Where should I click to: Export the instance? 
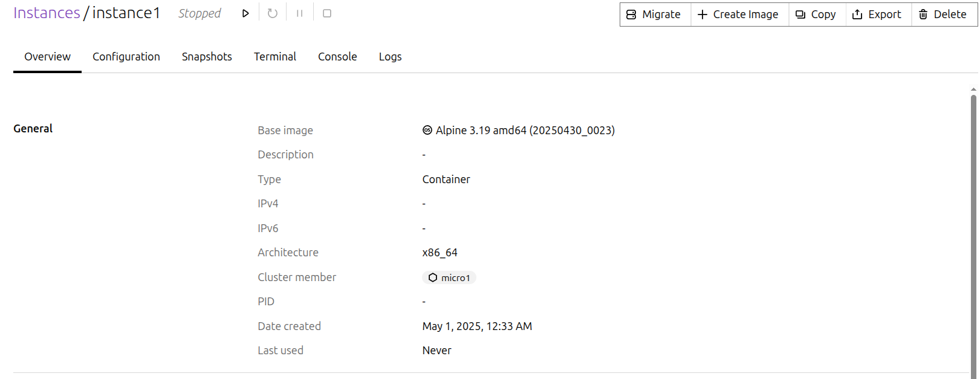pyautogui.click(x=878, y=15)
